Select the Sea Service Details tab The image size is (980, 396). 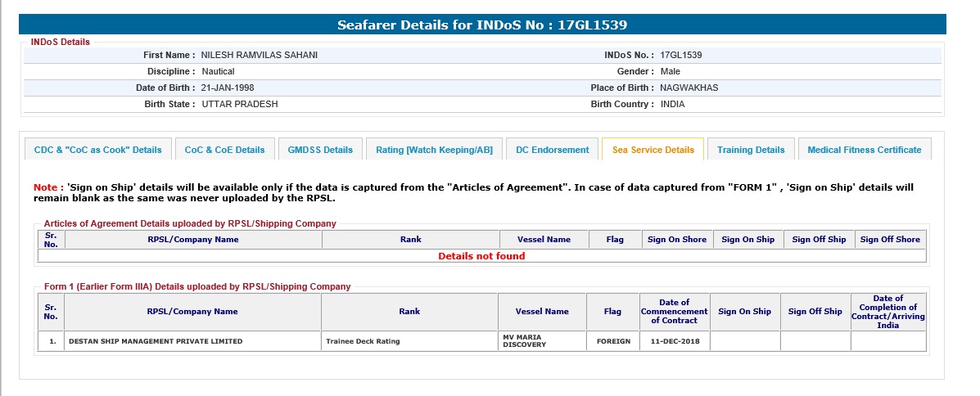point(653,150)
